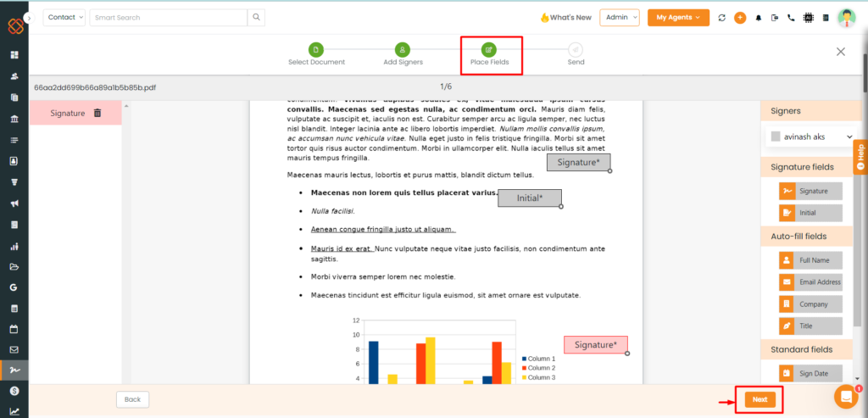868x418 pixels.
Task: Go to Add Signers step
Action: tap(403, 55)
